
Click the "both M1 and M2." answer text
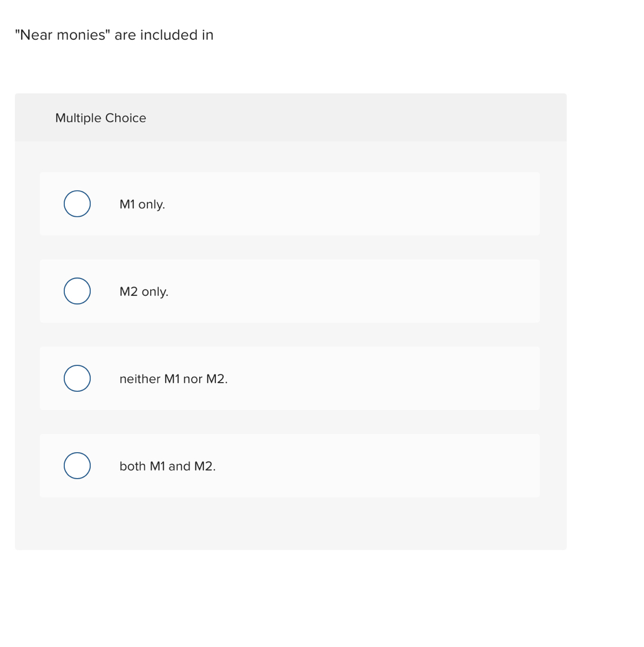[167, 466]
